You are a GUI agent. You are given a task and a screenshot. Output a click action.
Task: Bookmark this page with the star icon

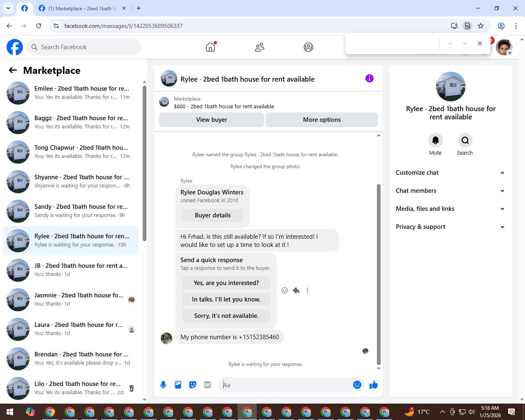(481, 26)
